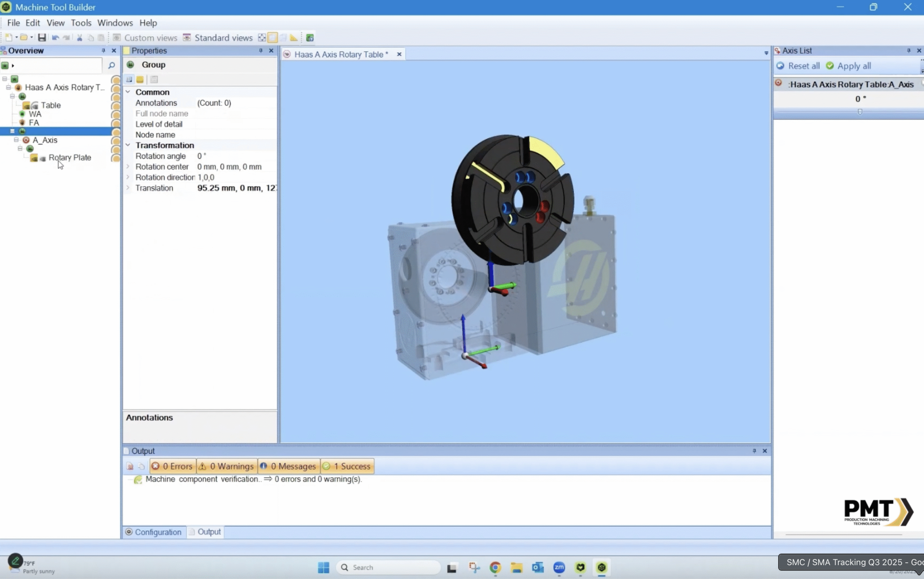Click Reset all in Axis List

(798, 66)
